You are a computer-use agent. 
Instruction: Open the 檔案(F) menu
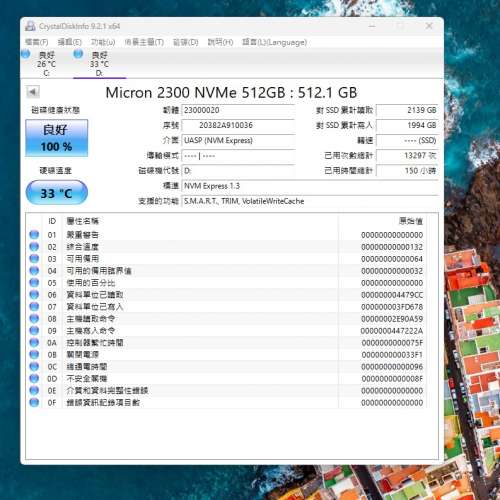[x=37, y=42]
